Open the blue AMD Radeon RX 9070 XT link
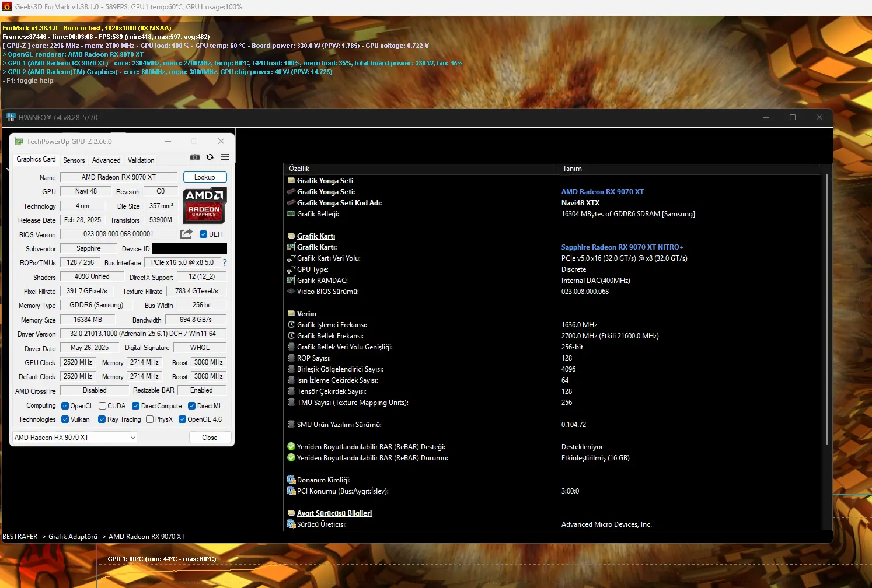The image size is (872, 588). click(602, 191)
